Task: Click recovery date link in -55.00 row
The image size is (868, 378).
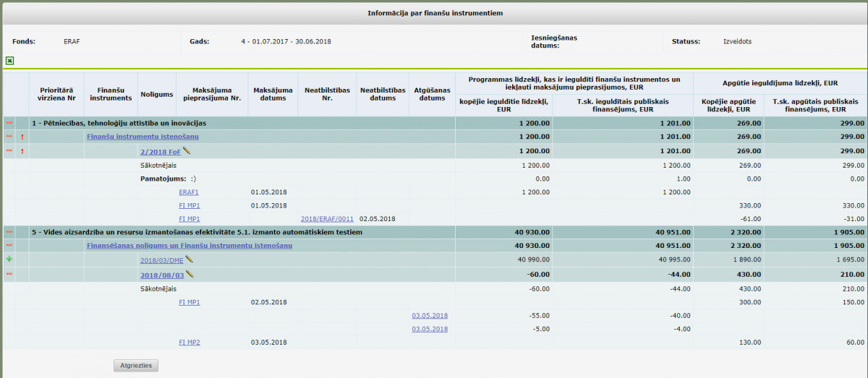Action: coord(430,315)
